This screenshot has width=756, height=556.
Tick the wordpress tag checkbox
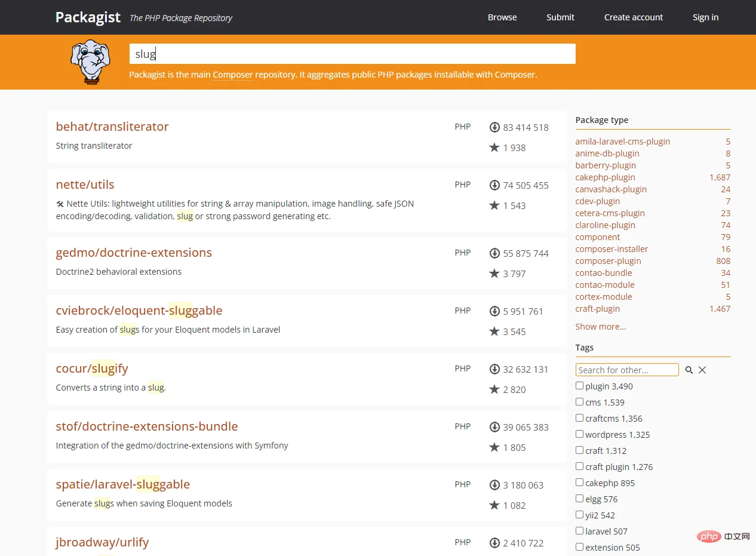pyautogui.click(x=579, y=434)
